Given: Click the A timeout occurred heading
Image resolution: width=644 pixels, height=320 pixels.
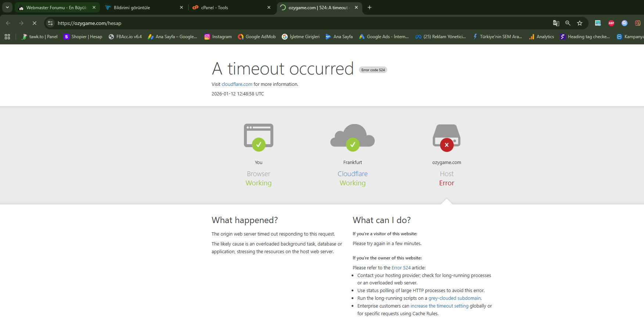Looking at the screenshot, I should tap(283, 69).
